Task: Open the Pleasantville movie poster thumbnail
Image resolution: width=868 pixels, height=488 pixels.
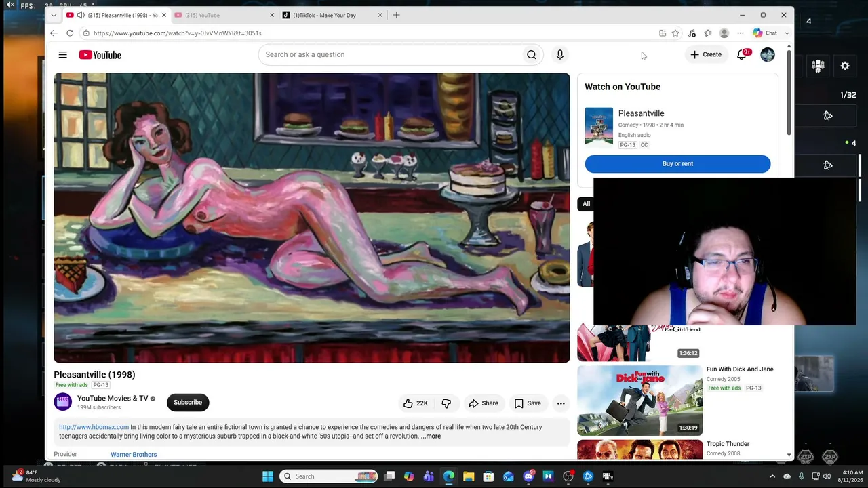Action: pos(599,127)
